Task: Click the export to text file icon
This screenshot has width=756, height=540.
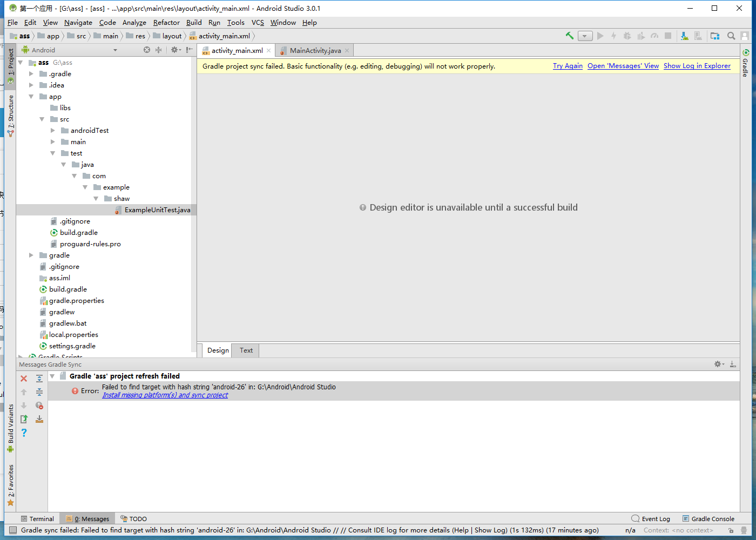Action: (24, 419)
